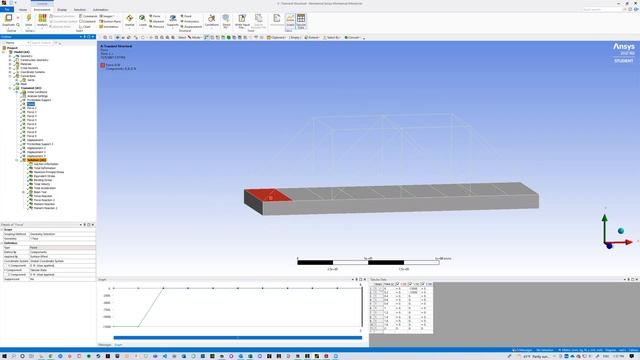Open the selection Mode dropdown in the graphics toolbar
640x360 pixels.
(195, 38)
